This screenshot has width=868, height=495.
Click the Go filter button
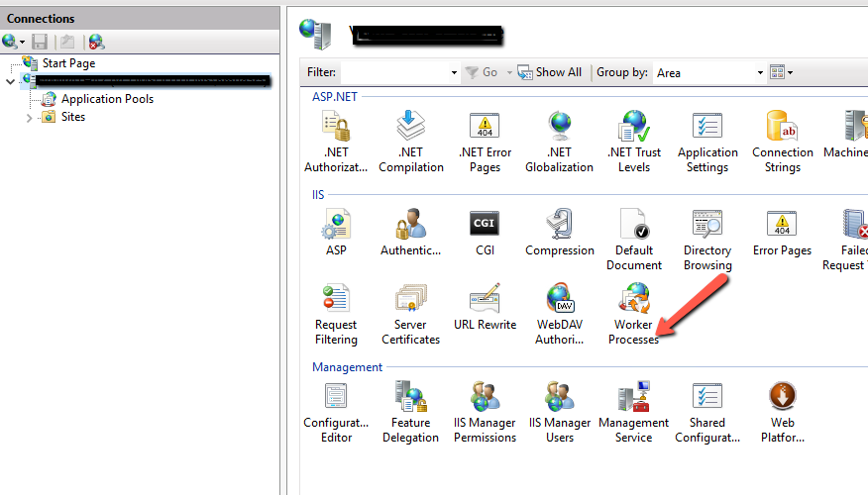point(482,72)
